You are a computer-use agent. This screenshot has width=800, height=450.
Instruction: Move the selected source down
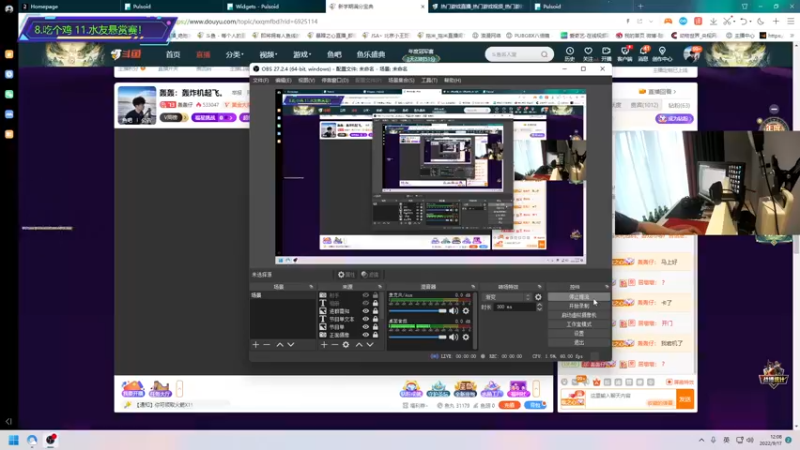coord(370,345)
